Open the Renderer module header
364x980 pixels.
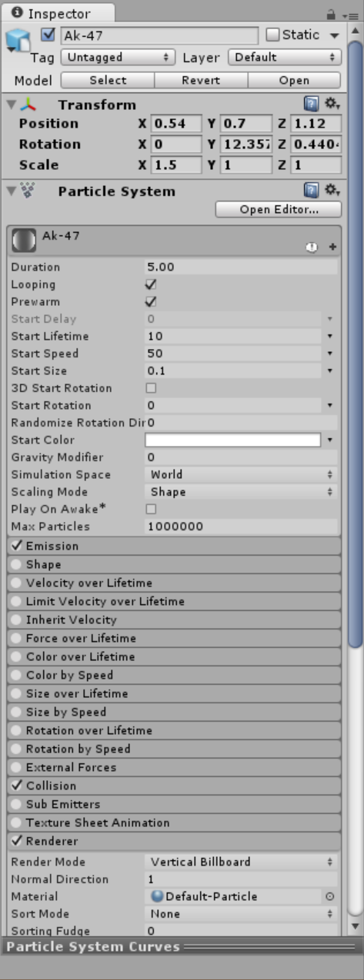click(174, 841)
